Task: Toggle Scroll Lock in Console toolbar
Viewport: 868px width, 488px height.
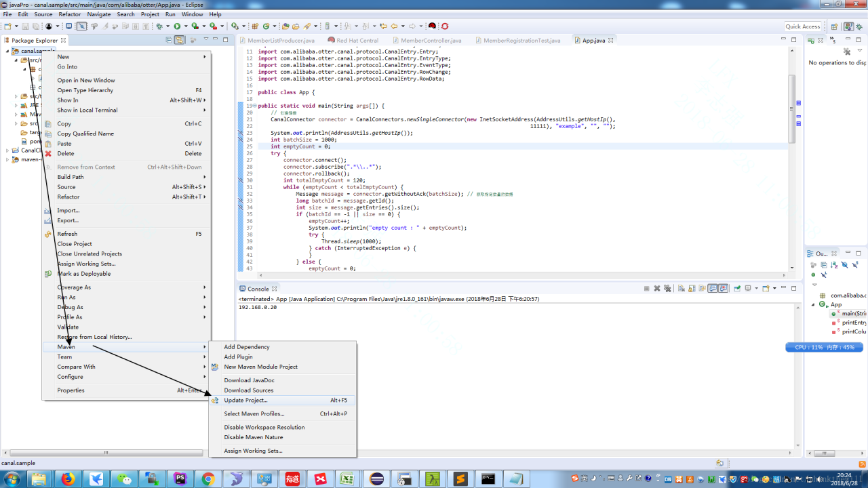Action: coord(692,288)
